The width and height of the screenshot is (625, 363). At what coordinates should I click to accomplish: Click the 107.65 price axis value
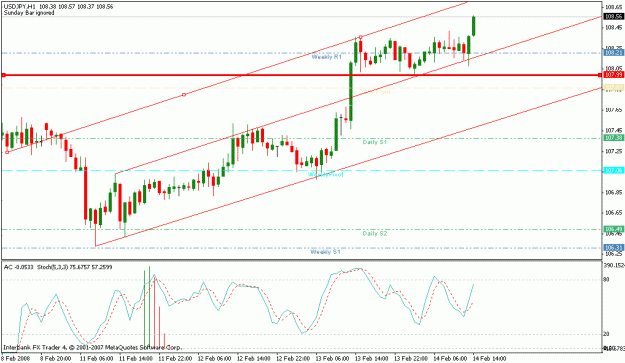click(614, 110)
